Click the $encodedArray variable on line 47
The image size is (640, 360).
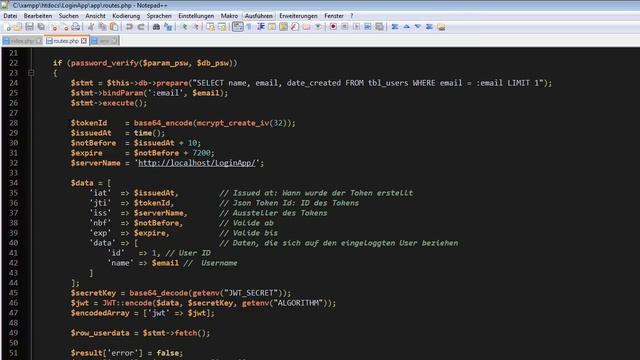click(x=100, y=313)
